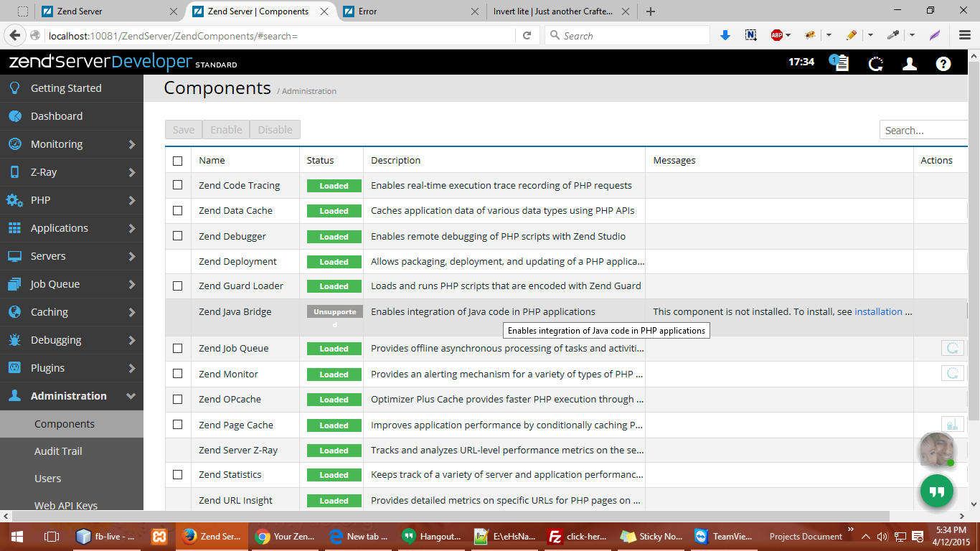Open XAMPP from the taskbar
This screenshot has height=551, width=980.
pos(159,536)
